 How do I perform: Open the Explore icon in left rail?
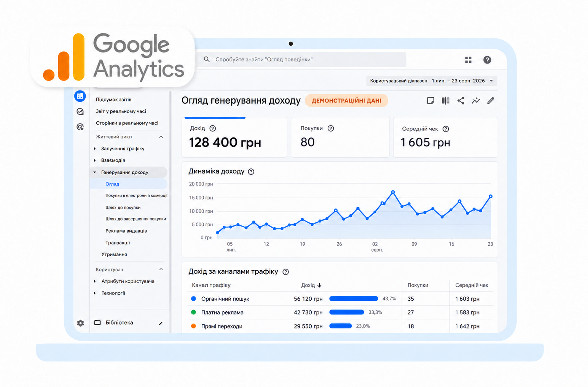click(x=80, y=111)
